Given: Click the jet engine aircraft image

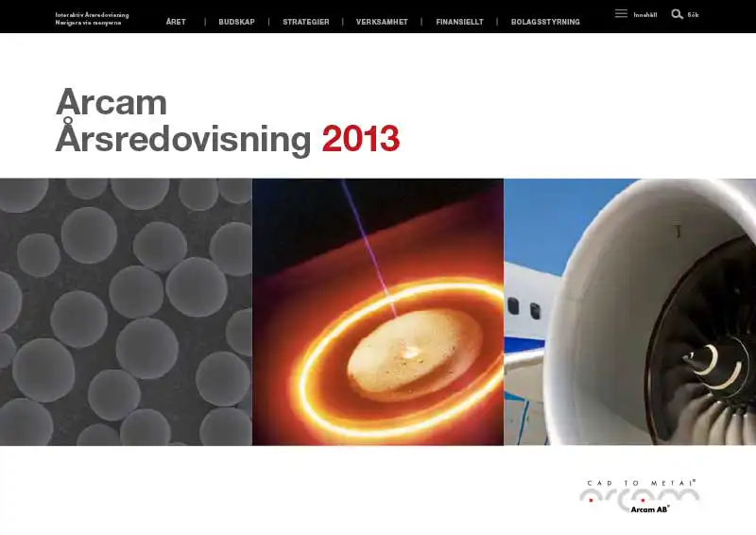Looking at the screenshot, I should click(630, 312).
